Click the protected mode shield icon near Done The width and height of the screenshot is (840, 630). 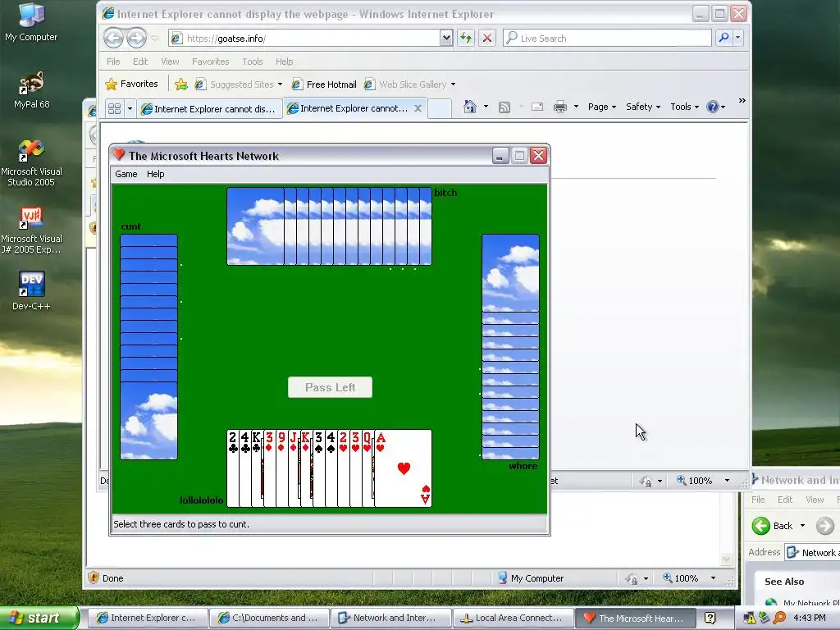pyautogui.click(x=94, y=577)
